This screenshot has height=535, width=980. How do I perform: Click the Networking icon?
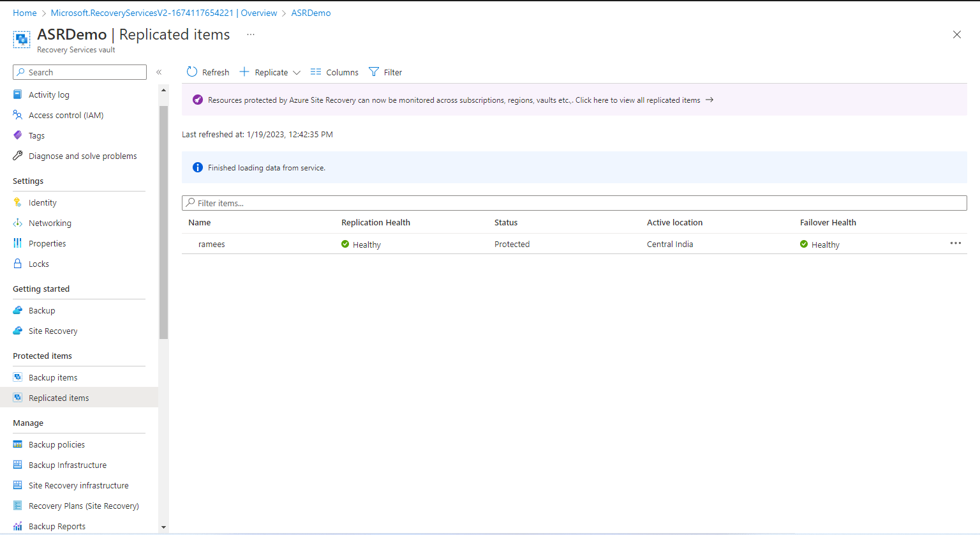pyautogui.click(x=18, y=223)
